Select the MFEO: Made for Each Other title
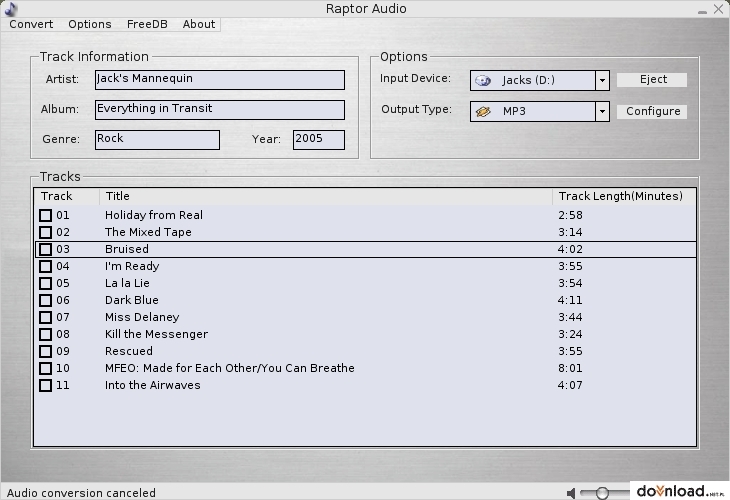 [x=230, y=368]
